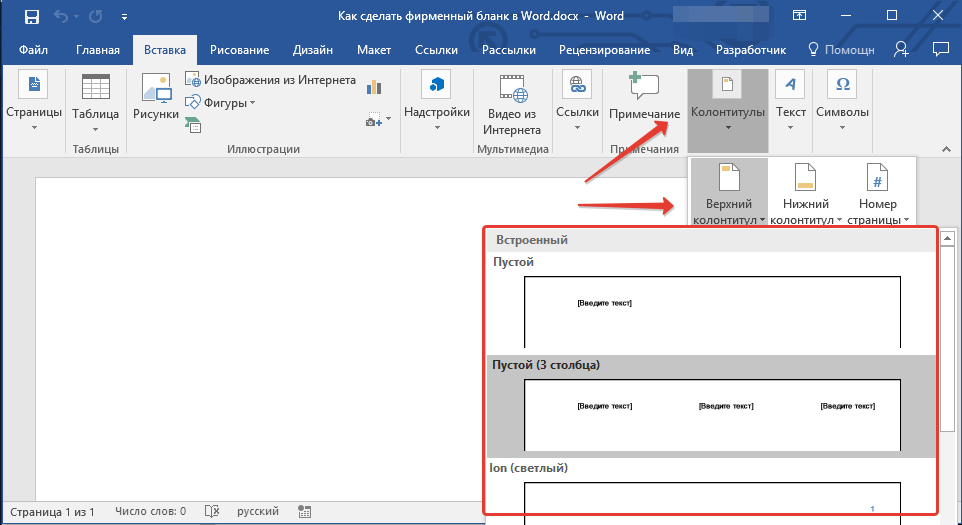Click the Save icon in quick access toolbar
The width and height of the screenshot is (962, 525).
31,17
